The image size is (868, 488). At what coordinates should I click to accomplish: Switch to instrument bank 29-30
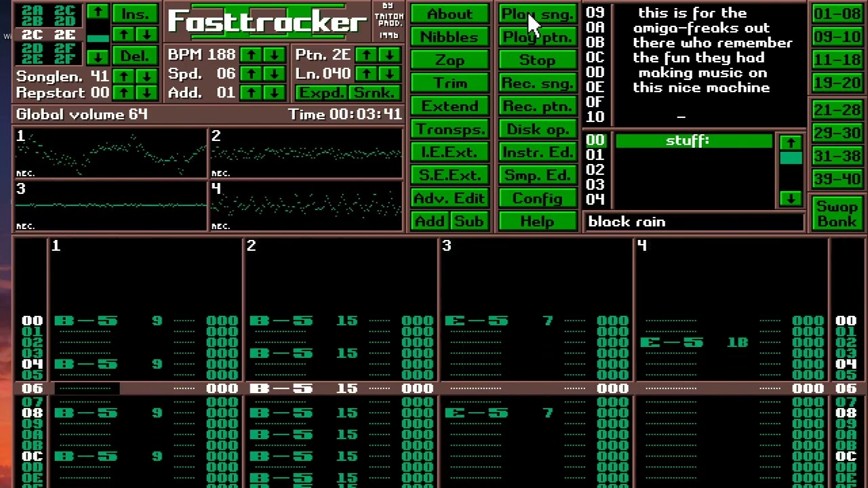[x=837, y=133]
